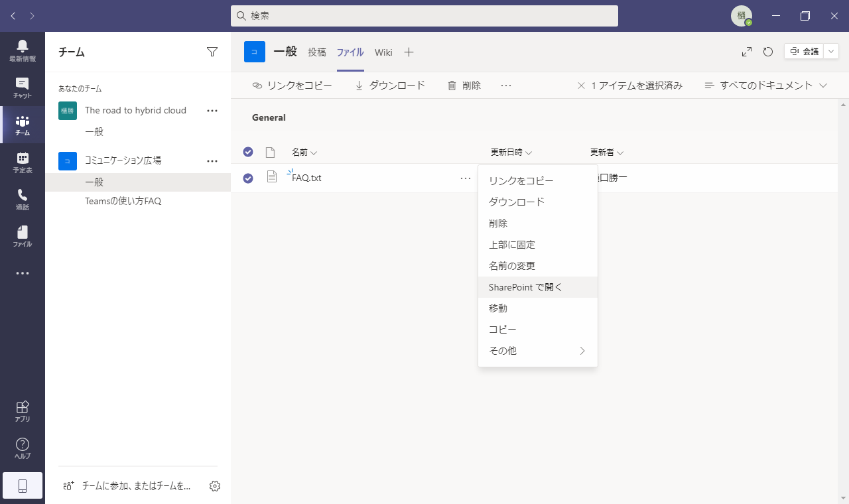The image size is (849, 504).
Task: Open manage teams gear icon
Action: tap(214, 486)
